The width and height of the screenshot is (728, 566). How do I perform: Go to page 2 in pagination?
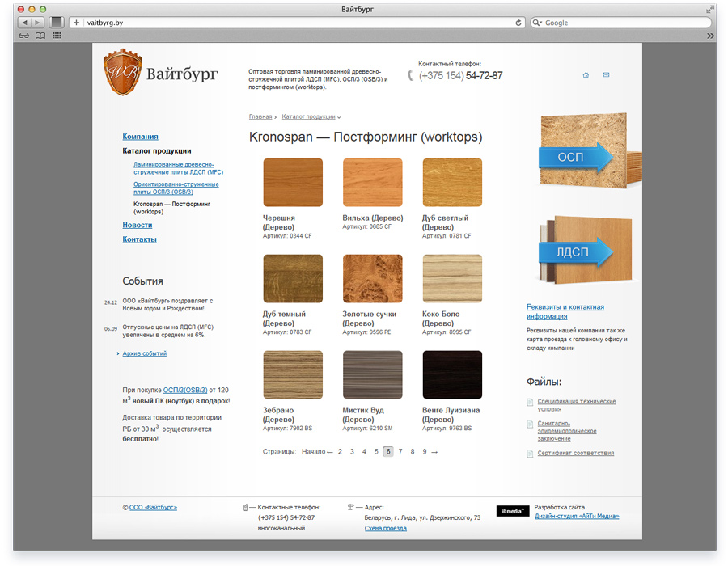pos(340,451)
